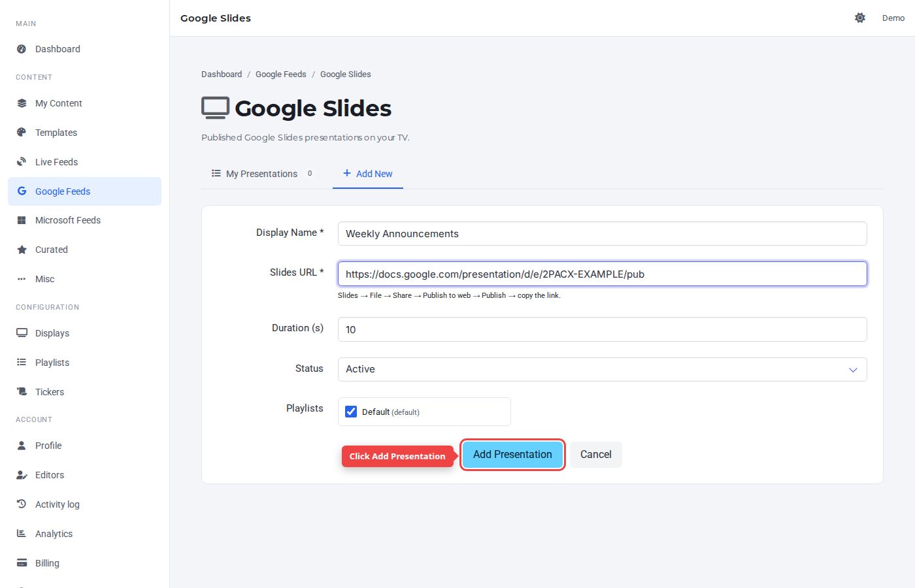Uncheck the Default playlist checkbox
The image size is (915, 588).
(351, 412)
